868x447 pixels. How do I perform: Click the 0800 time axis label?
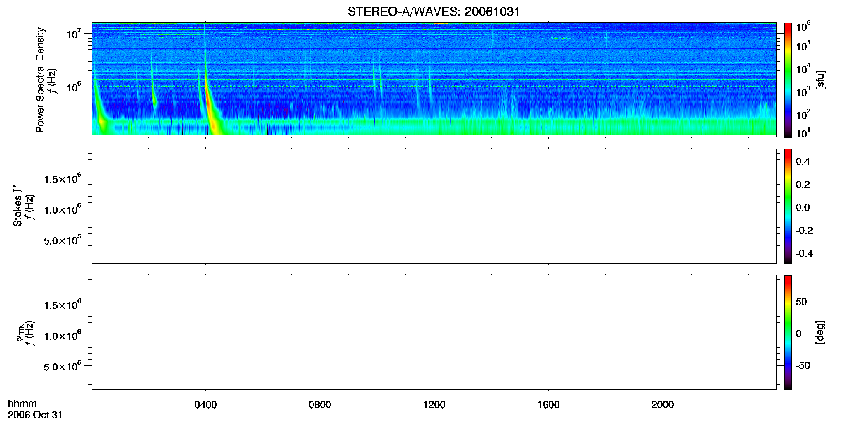click(x=320, y=405)
